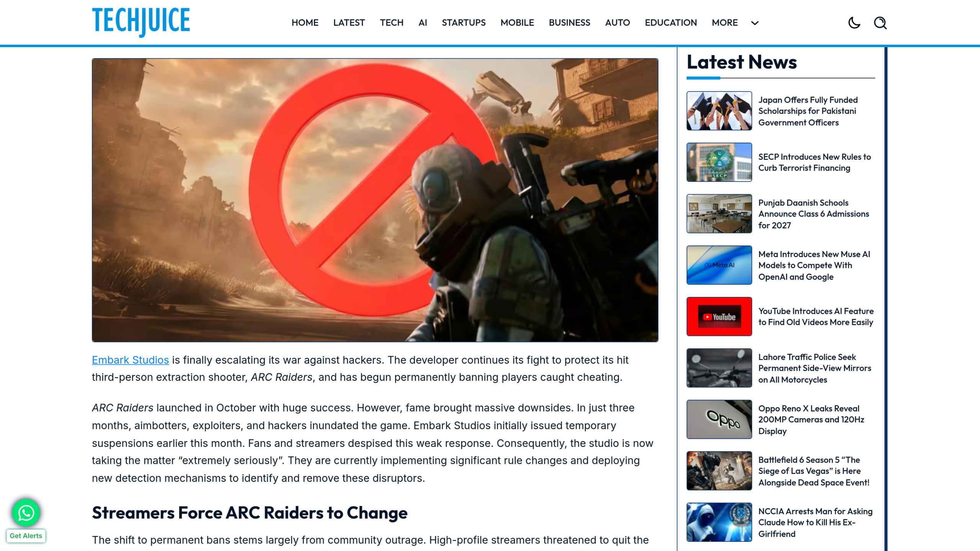Read the Punjab Daanish Schools admissions article
The width and height of the screenshot is (980, 551).
pos(814,214)
